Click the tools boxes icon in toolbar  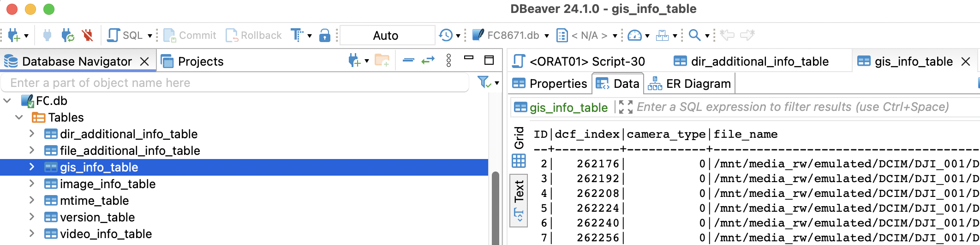[x=663, y=35]
